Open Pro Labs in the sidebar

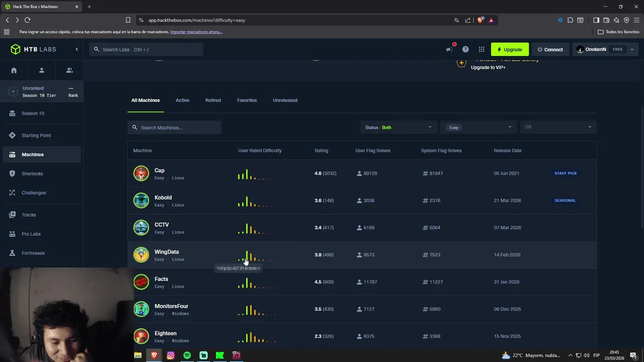click(x=42, y=234)
